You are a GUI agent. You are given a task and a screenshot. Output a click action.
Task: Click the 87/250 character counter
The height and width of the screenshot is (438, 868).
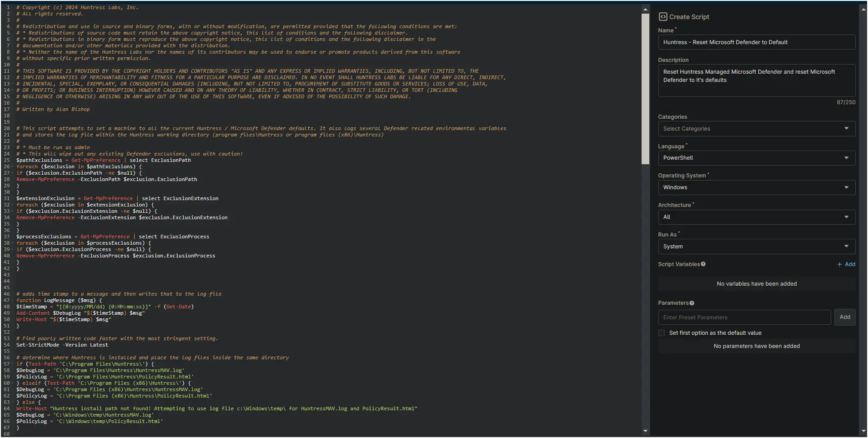click(x=846, y=102)
